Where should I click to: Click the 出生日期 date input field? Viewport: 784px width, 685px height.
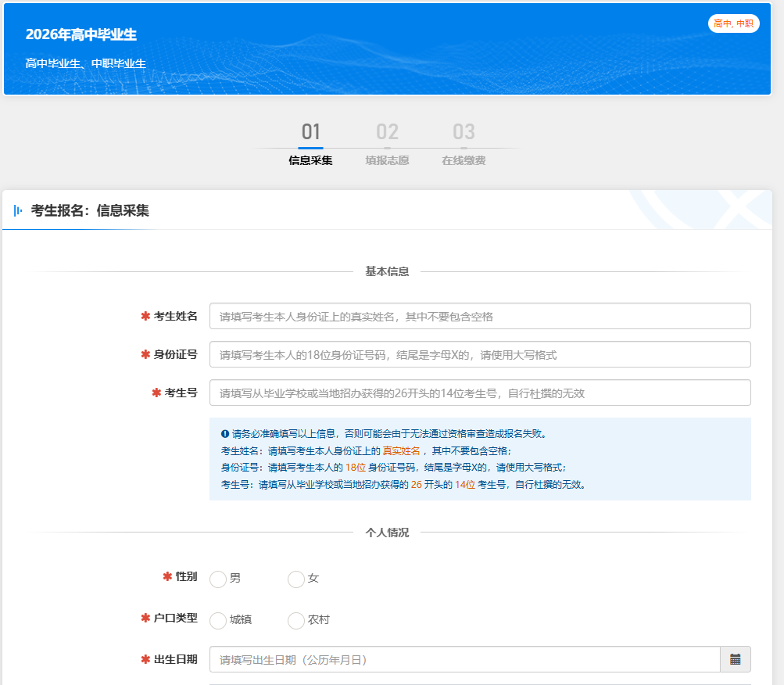[x=464, y=659]
